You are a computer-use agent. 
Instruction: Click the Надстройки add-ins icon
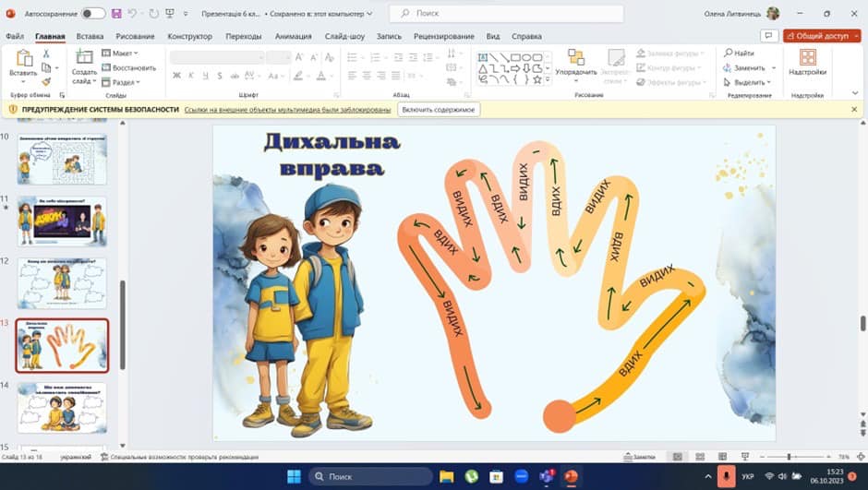[807, 63]
